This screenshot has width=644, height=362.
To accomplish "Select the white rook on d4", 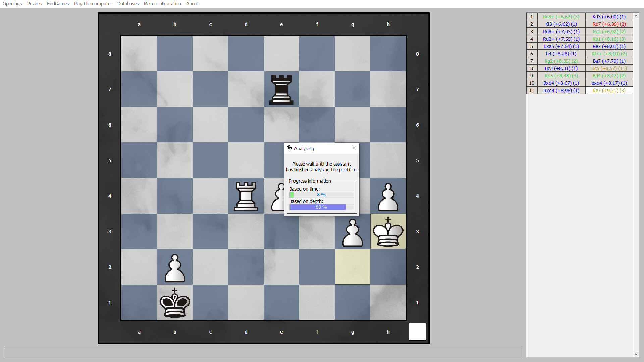I will point(246,196).
